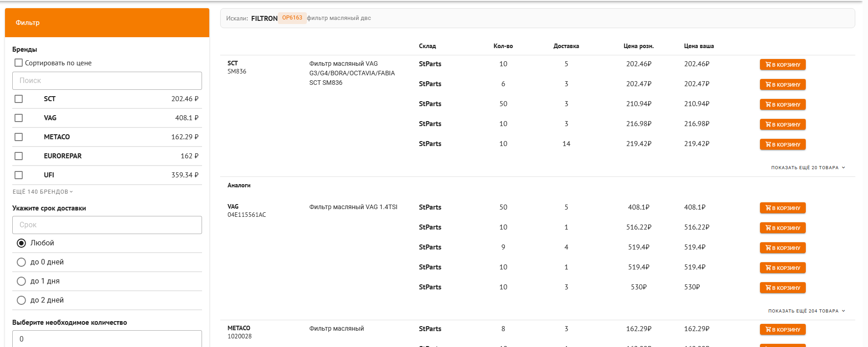
Task: Select the 'Любой' delivery time option
Action: (x=21, y=243)
